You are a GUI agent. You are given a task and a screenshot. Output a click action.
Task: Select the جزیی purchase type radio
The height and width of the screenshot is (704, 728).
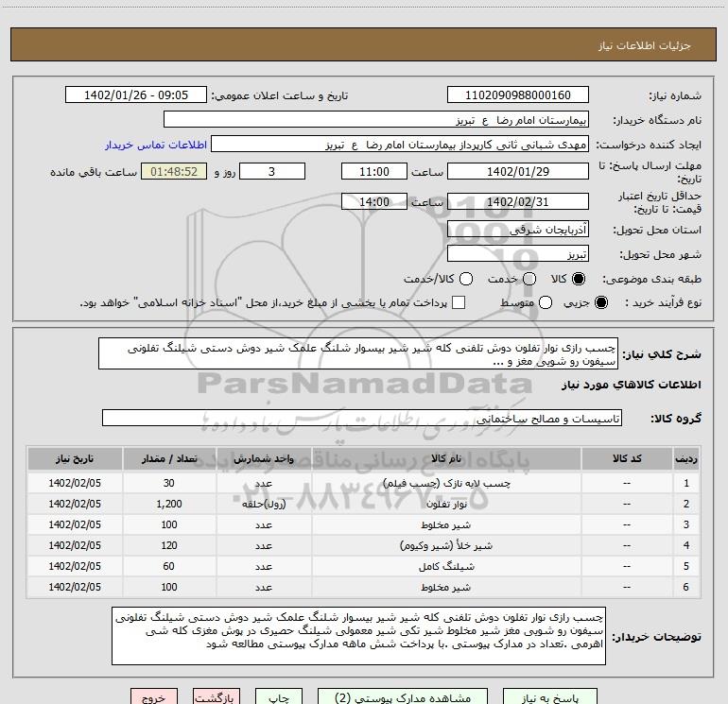coord(601,302)
